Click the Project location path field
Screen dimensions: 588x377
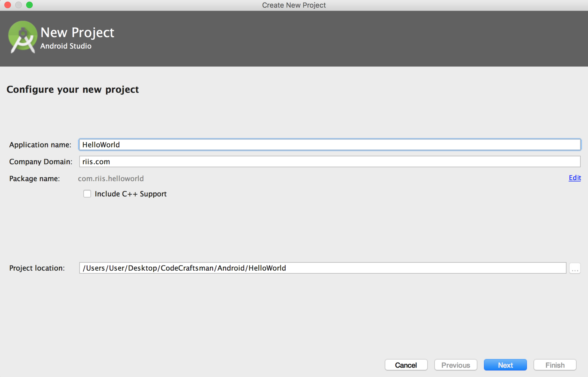(x=322, y=268)
